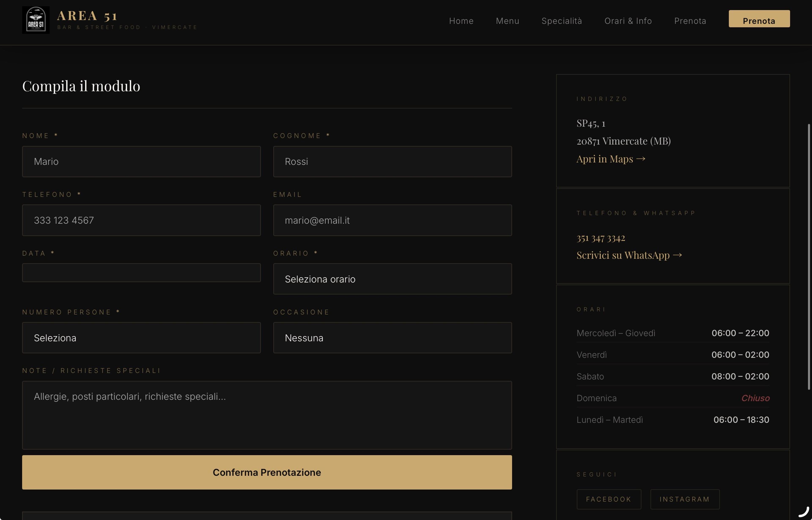This screenshot has width=812, height=520.
Task: Focus the Nome input field
Action: click(x=141, y=161)
